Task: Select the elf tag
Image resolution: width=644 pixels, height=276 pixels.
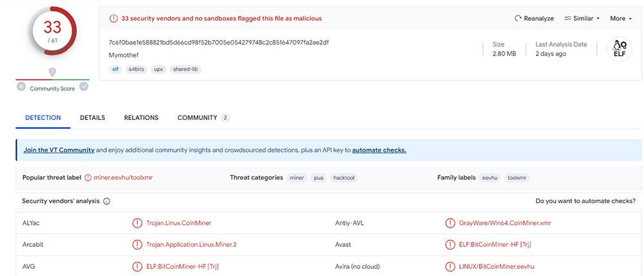Action: pyautogui.click(x=115, y=70)
